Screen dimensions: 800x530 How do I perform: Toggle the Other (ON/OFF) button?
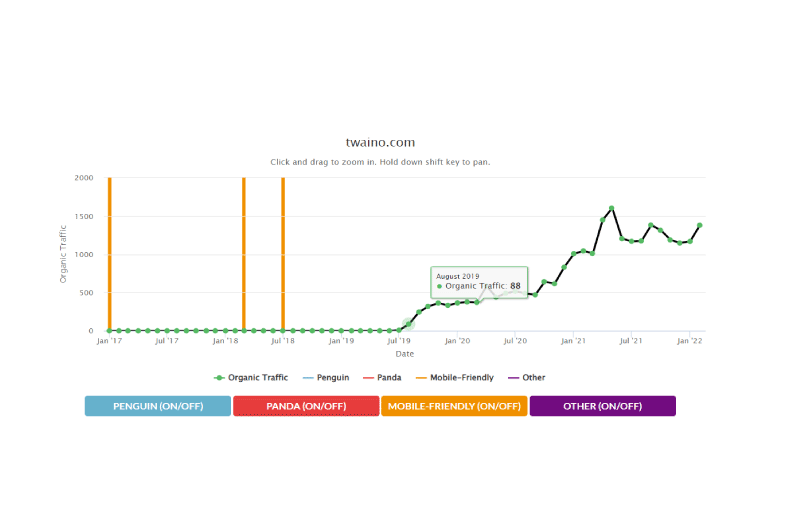(603, 406)
